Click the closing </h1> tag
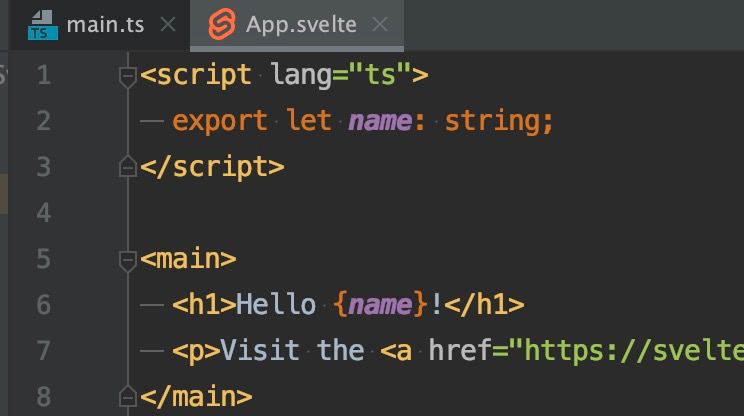Image resolution: width=744 pixels, height=416 pixels. (x=484, y=305)
